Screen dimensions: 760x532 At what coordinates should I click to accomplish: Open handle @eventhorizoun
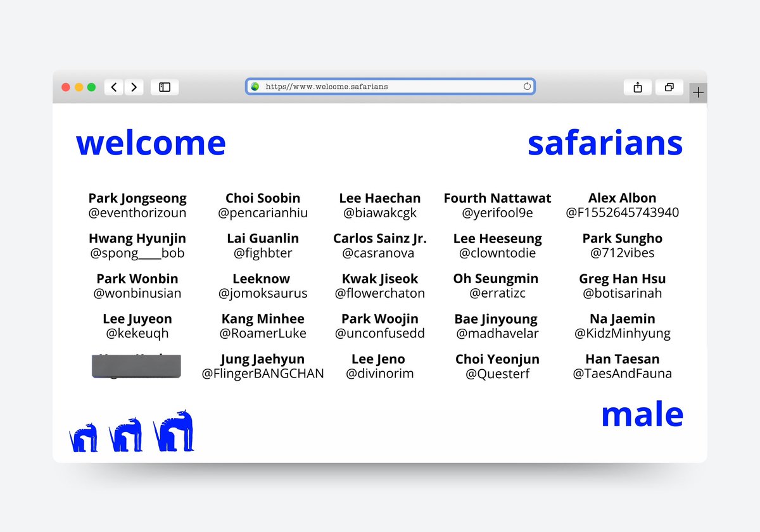coord(137,213)
